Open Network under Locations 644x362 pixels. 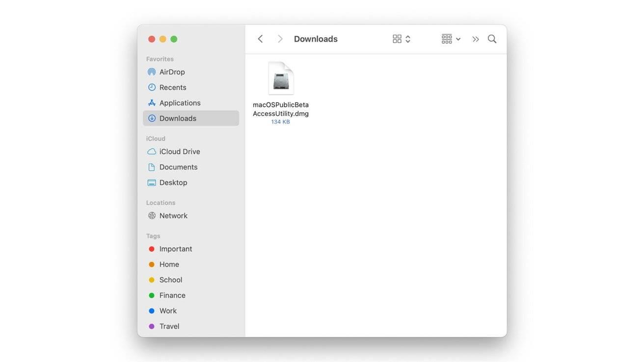(173, 215)
